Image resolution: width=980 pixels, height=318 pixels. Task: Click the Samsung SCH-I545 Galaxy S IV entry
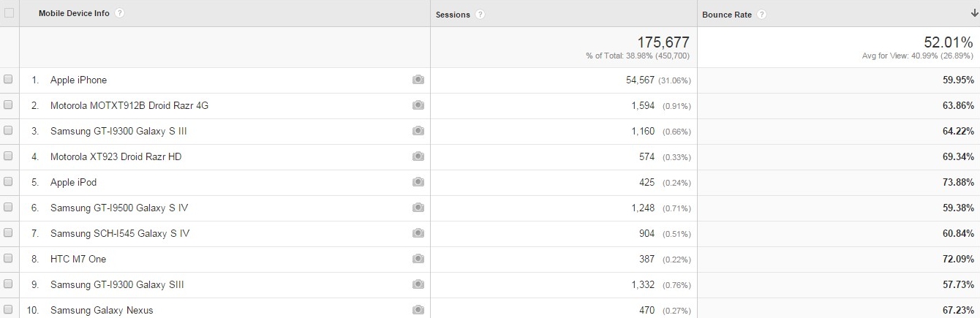coord(120,233)
